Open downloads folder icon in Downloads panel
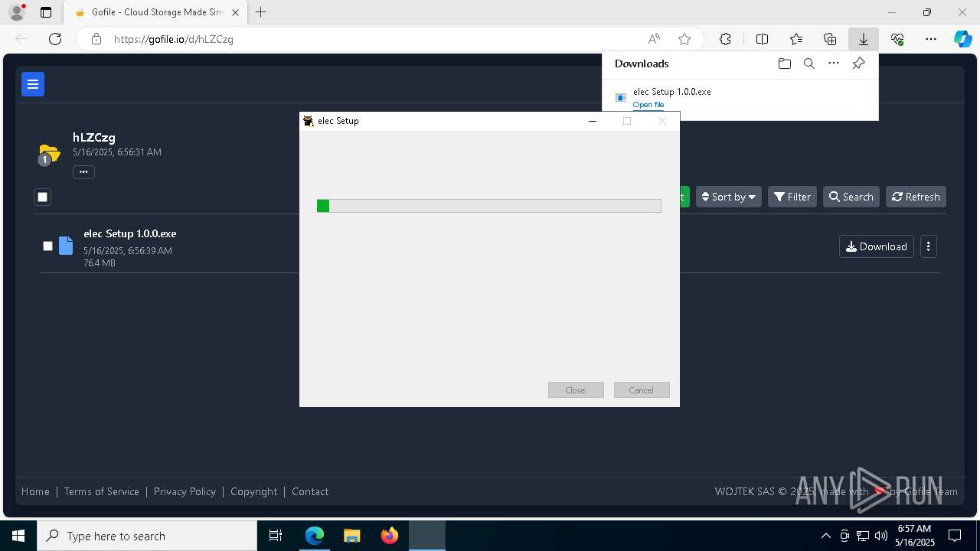Image resolution: width=980 pixels, height=551 pixels. (x=784, y=64)
